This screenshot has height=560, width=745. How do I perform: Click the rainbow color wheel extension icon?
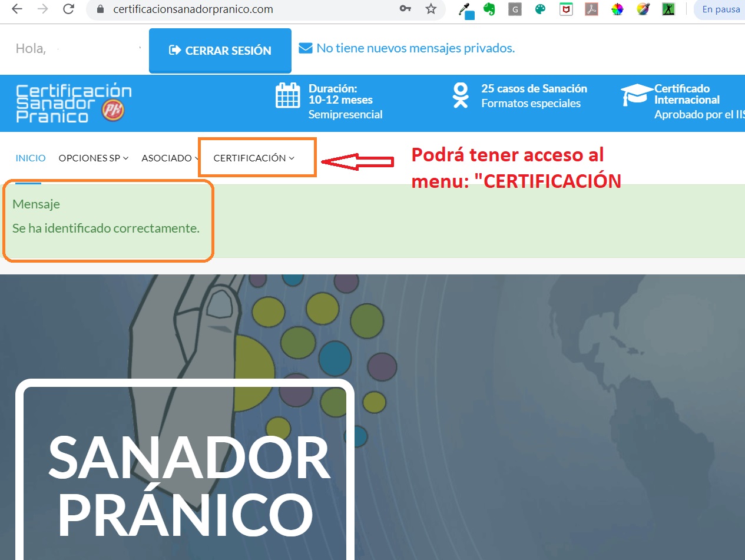click(x=617, y=9)
